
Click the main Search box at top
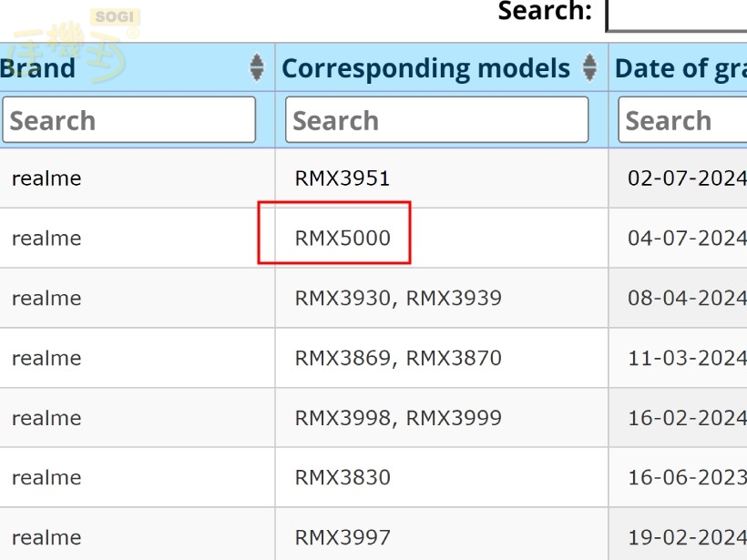[677, 15]
